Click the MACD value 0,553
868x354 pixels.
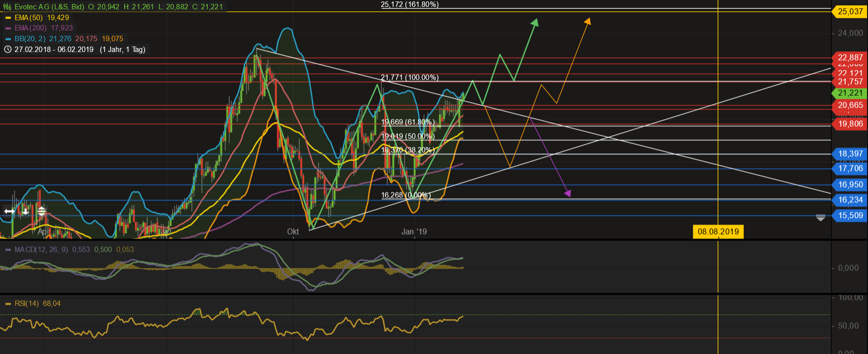81,250
